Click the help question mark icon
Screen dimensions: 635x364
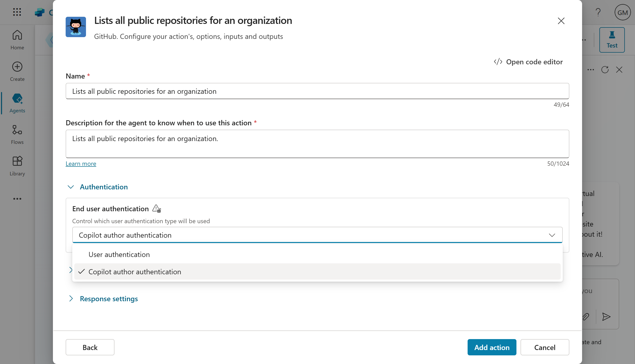(598, 12)
